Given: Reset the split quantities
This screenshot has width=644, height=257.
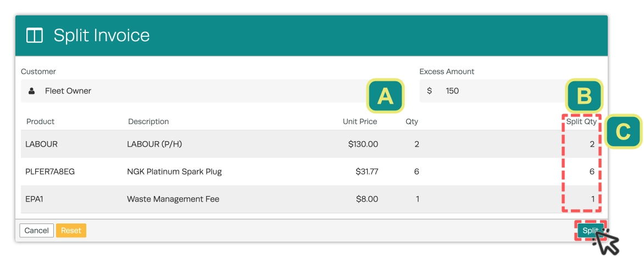Looking at the screenshot, I should click(x=71, y=230).
